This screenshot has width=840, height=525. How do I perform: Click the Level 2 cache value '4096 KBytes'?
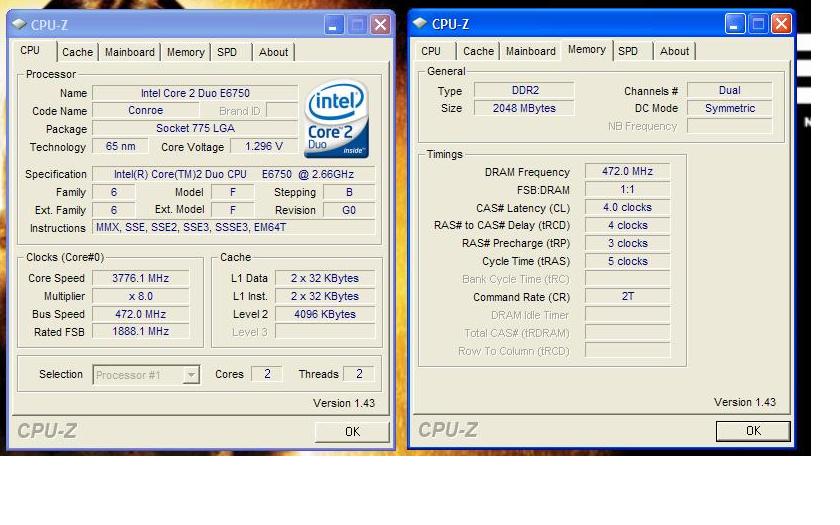tap(325, 314)
